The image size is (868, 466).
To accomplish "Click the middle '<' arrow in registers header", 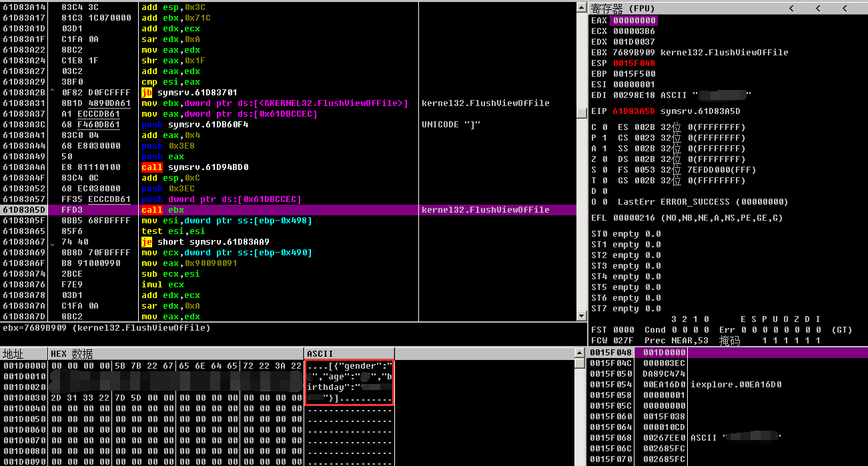I will [818, 8].
